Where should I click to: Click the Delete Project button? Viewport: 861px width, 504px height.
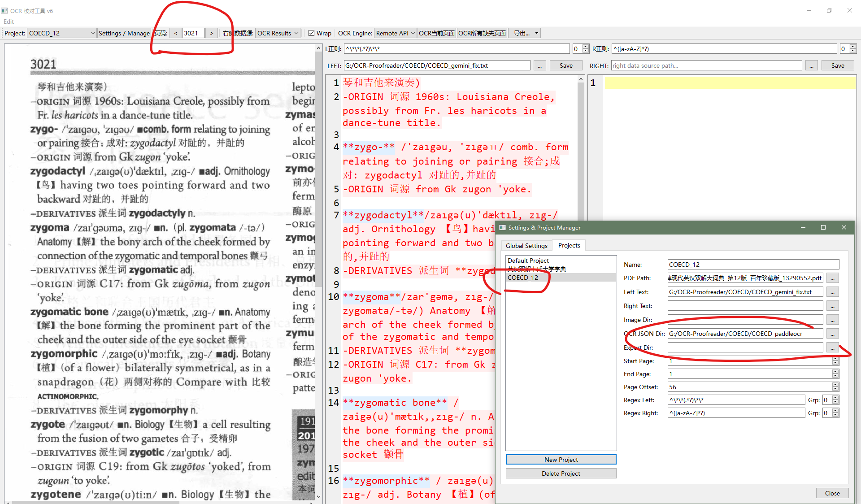click(x=561, y=474)
